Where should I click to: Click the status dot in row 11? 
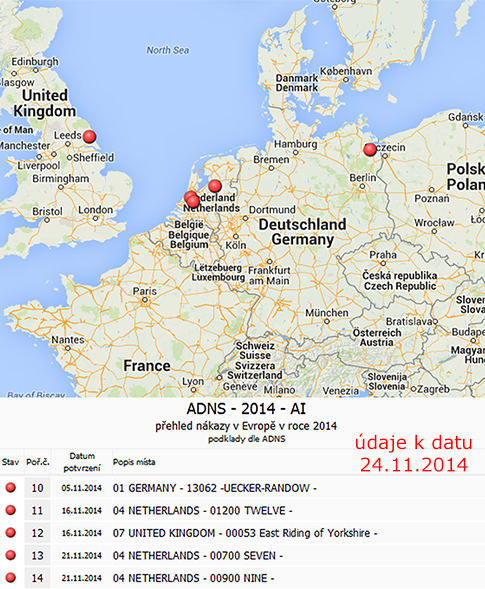11,510
